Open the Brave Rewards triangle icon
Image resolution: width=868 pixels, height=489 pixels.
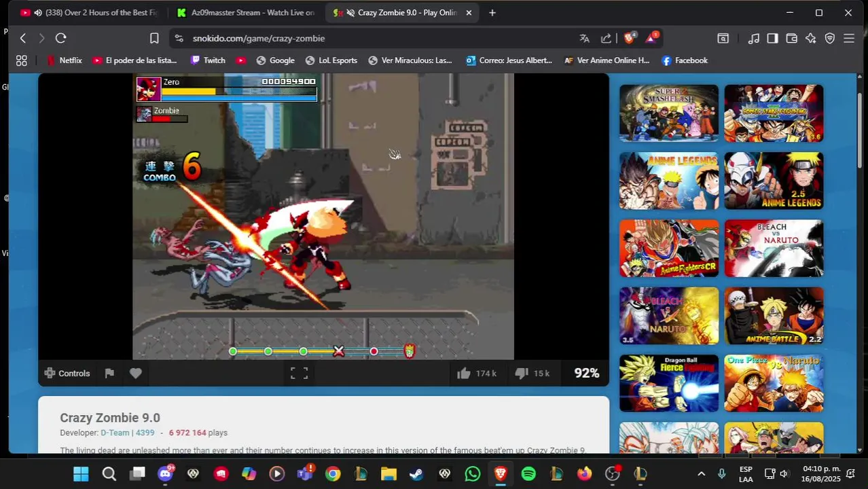(651, 38)
